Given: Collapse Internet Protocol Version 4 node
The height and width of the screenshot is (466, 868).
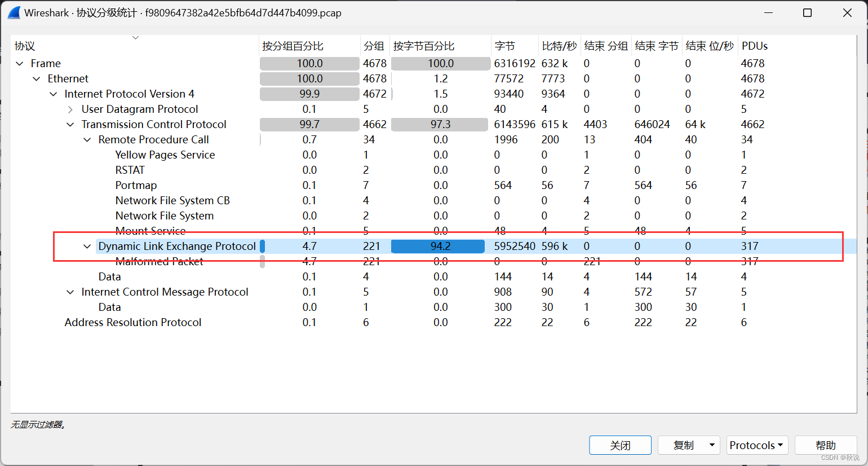Looking at the screenshot, I should pyautogui.click(x=54, y=94).
